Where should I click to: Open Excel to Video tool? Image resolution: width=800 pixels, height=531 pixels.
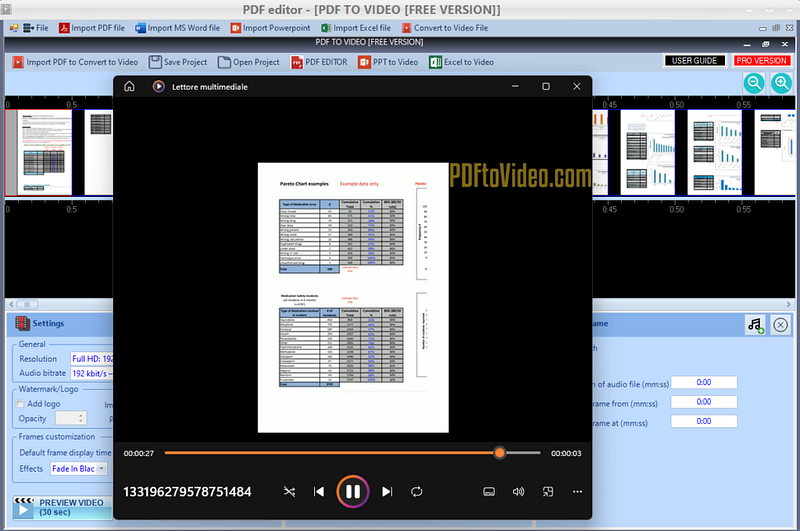(462, 62)
